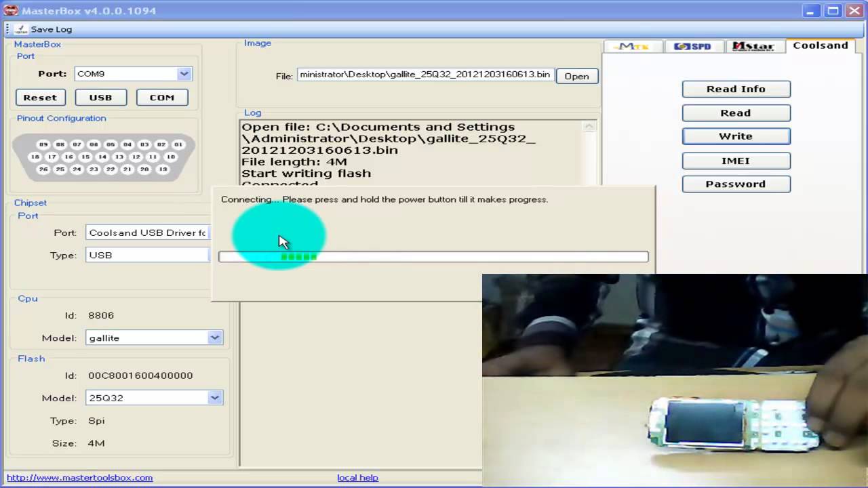Select pin 06 in Pinout Configuration
The image size is (868, 488).
tap(94, 144)
